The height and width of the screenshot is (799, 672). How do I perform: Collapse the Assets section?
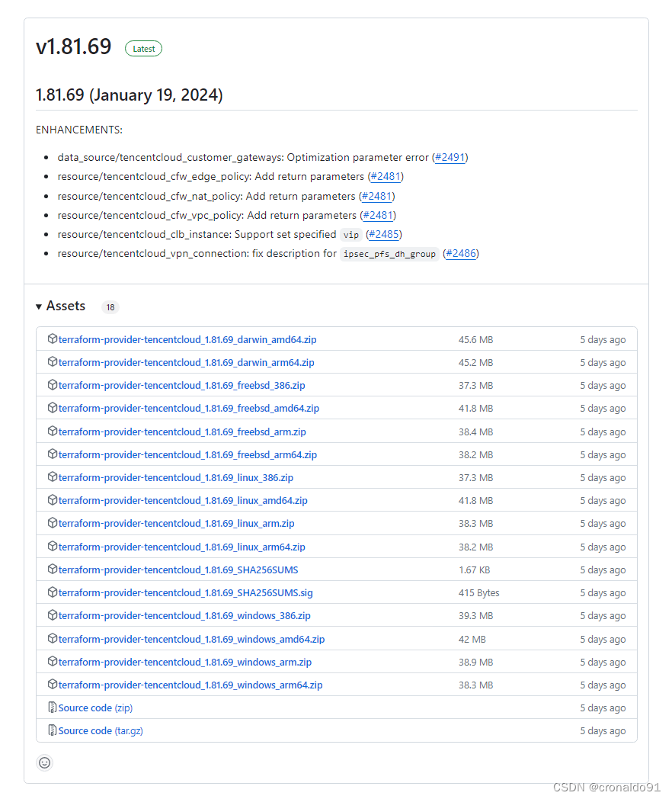pos(66,306)
